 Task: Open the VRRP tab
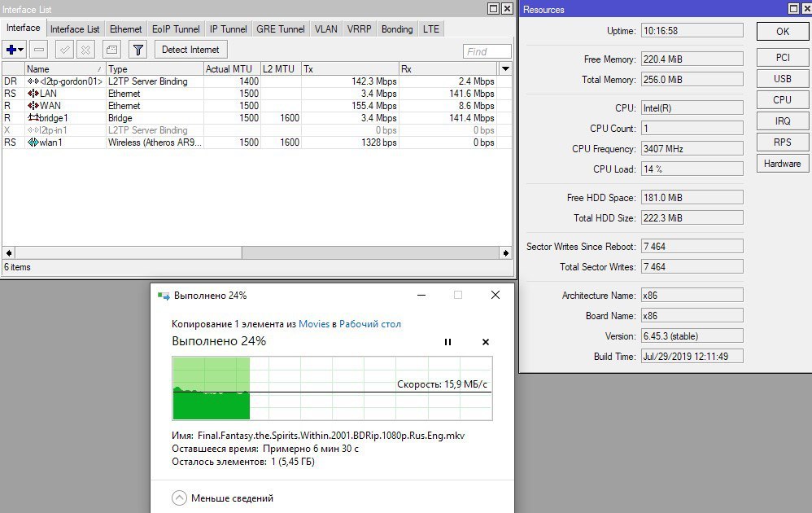(360, 29)
